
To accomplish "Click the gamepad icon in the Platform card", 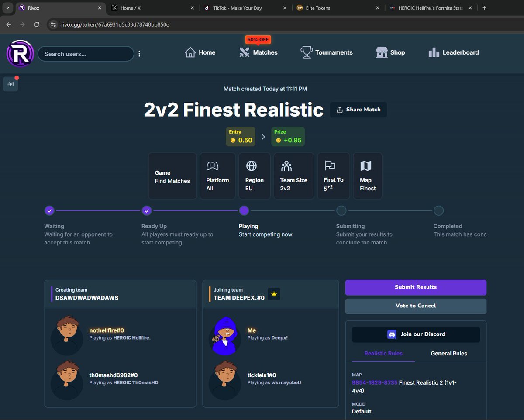I will coord(212,166).
